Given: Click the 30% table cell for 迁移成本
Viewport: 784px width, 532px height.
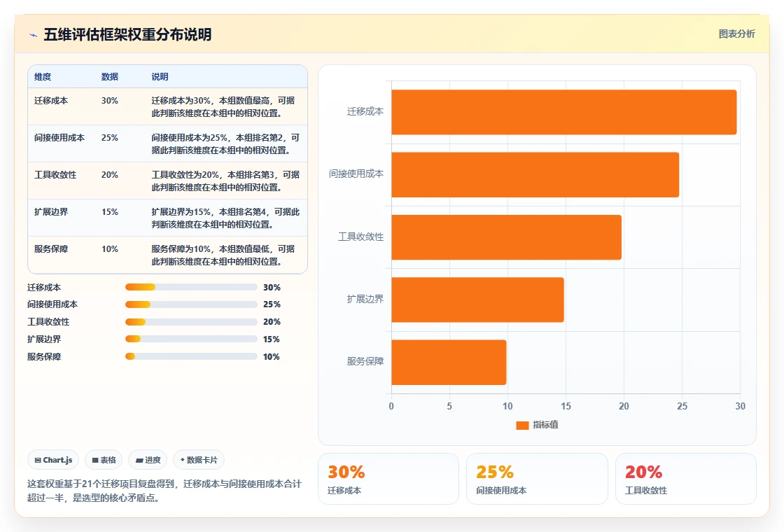Looking at the screenshot, I should [x=109, y=101].
